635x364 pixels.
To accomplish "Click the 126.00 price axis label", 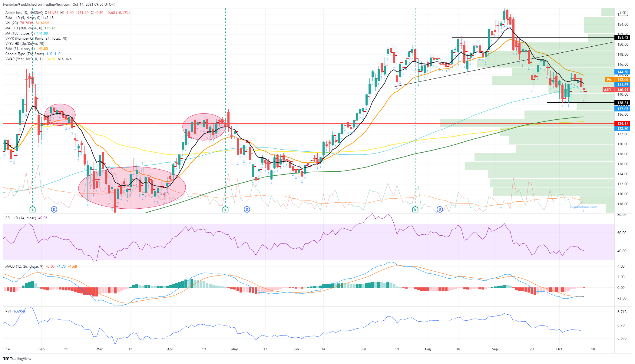I will 623,164.
